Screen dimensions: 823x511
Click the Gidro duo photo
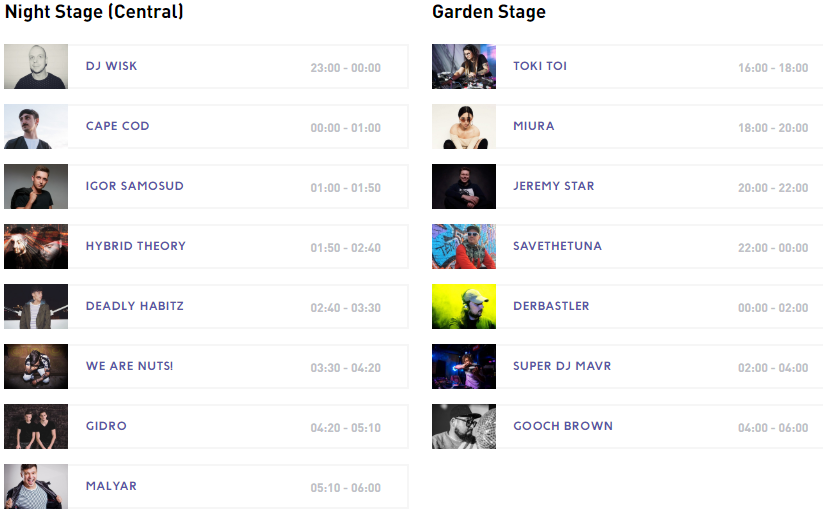point(36,427)
